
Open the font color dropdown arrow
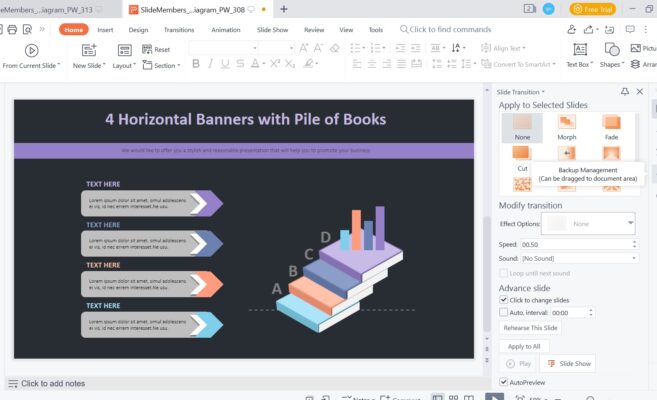[x=264, y=64]
